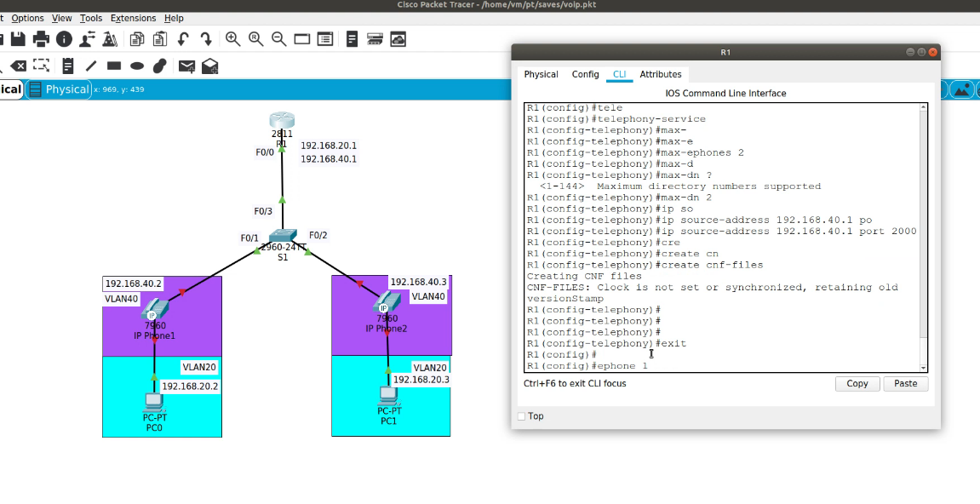
Task: Click the Save floppy-disk icon
Action: point(18,39)
